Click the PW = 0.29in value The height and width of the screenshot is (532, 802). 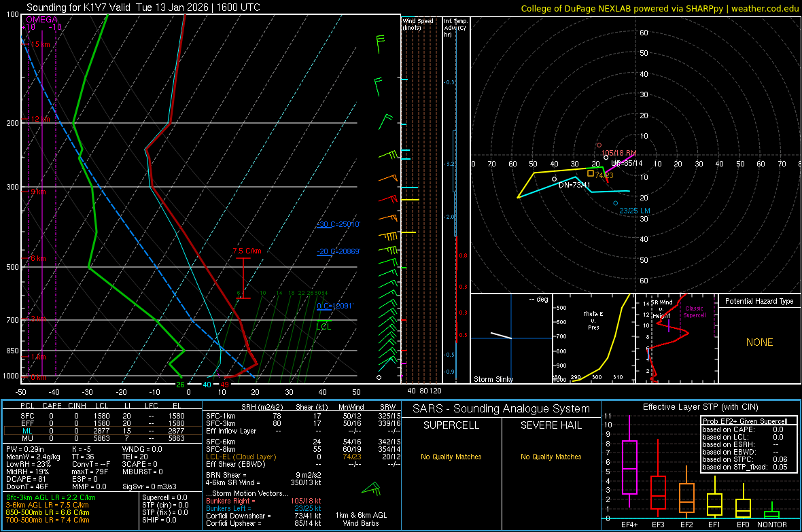click(25, 449)
